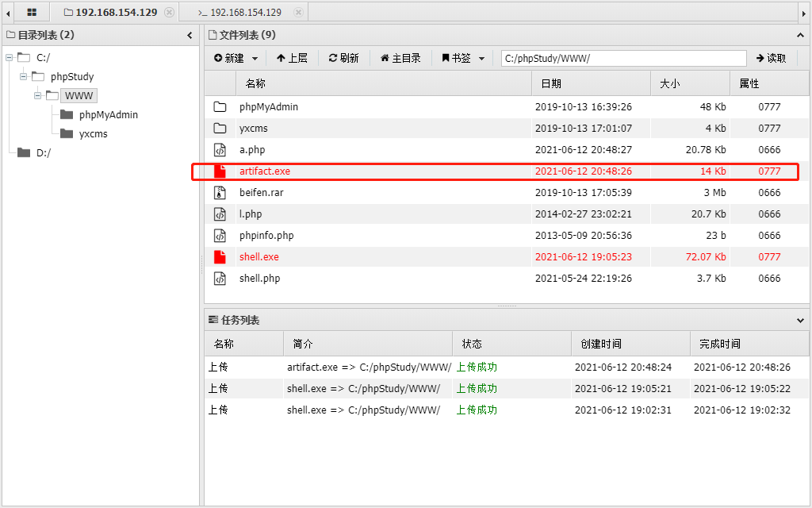The image size is (812, 508).
Task: Click the task created at 2021-06-12 19:05:21
Action: 623,388
